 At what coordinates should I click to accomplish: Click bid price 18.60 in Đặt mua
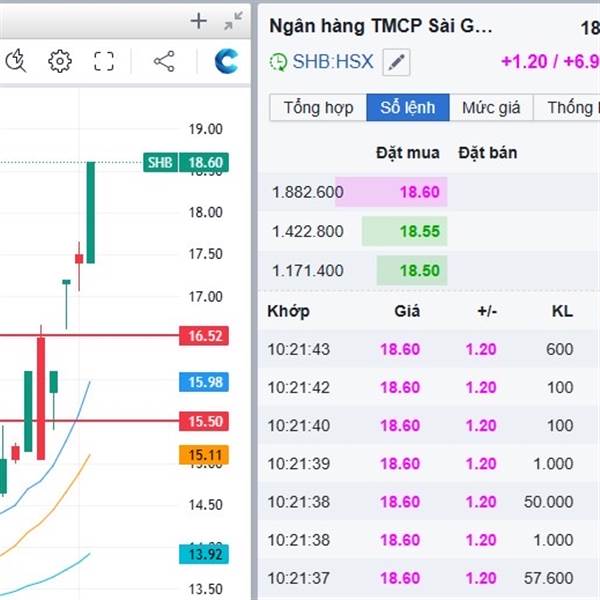pyautogui.click(x=420, y=192)
